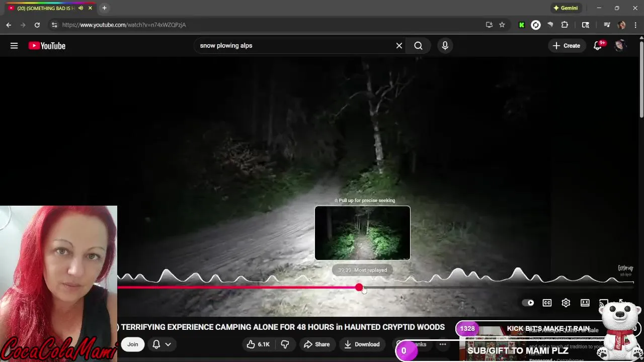Image resolution: width=644 pixels, height=362 pixels.
Task: Open more actions three-dot menu under video
Action: click(x=443, y=344)
